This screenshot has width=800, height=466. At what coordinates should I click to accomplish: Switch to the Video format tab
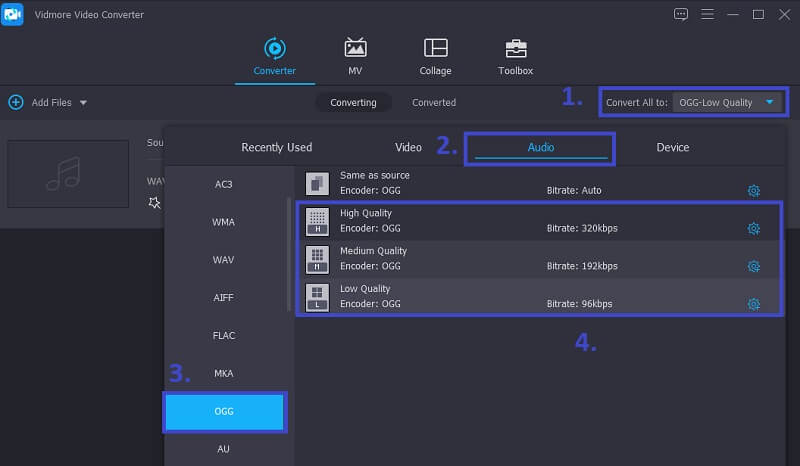tap(408, 147)
